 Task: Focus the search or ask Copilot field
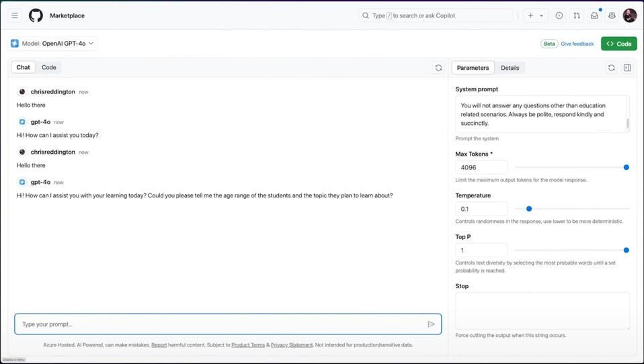tap(436, 15)
